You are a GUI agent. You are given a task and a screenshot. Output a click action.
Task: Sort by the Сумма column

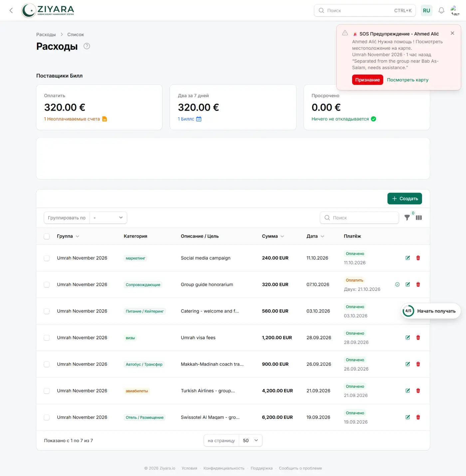[273, 236]
